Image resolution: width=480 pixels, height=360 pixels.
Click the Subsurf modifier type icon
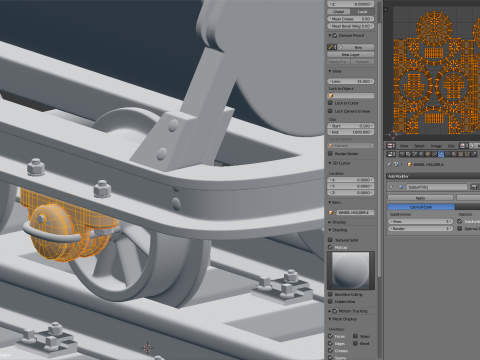coord(401,187)
